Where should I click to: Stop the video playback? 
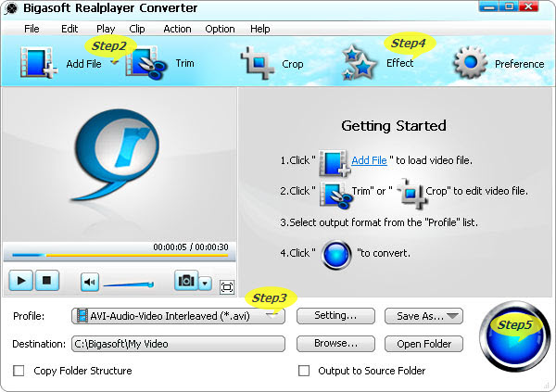click(47, 281)
